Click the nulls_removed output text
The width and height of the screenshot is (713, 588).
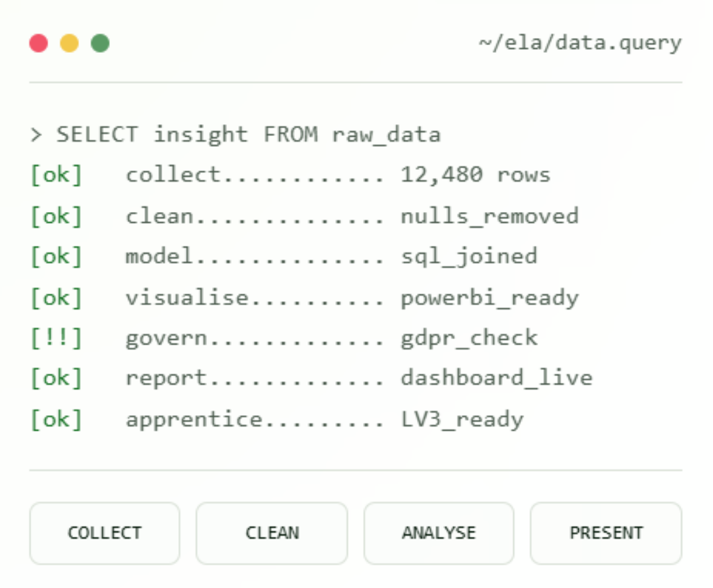point(490,216)
